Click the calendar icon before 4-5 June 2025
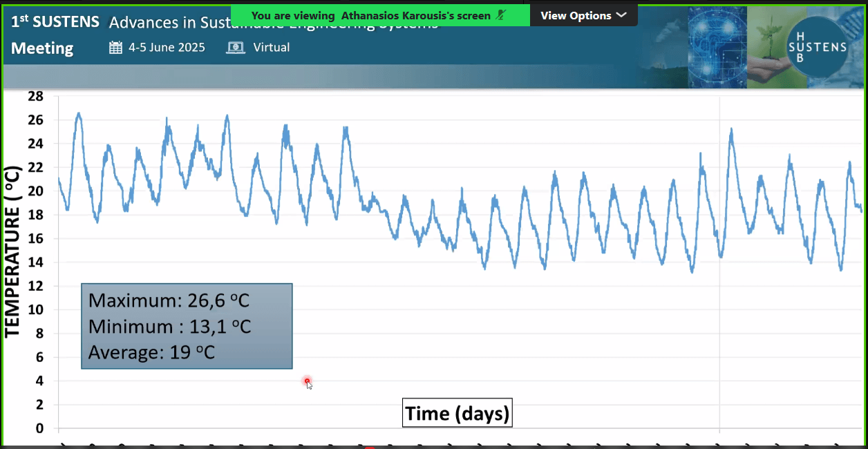Screen dimensions: 868x449 tap(116, 48)
